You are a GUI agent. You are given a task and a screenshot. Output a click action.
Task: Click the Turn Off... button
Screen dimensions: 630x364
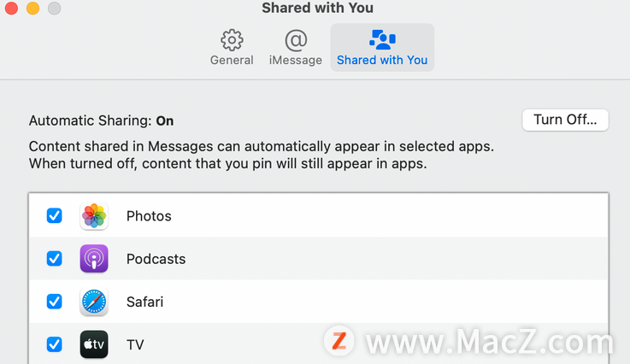(x=565, y=120)
